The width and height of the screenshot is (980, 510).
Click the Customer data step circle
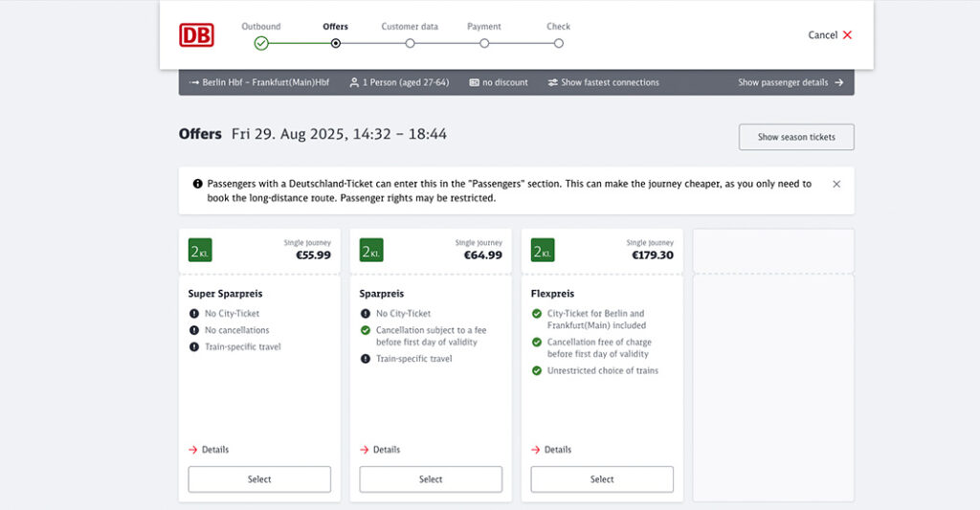410,43
